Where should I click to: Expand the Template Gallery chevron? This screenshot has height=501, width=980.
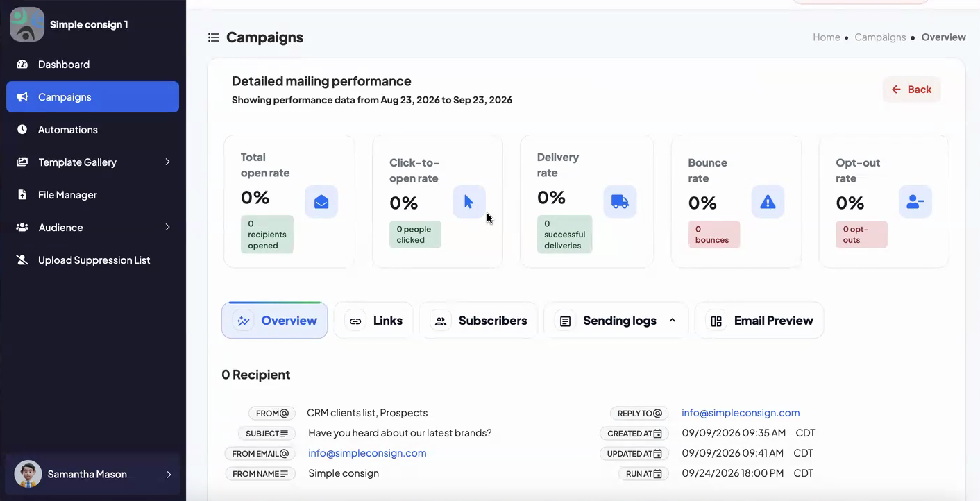click(167, 162)
